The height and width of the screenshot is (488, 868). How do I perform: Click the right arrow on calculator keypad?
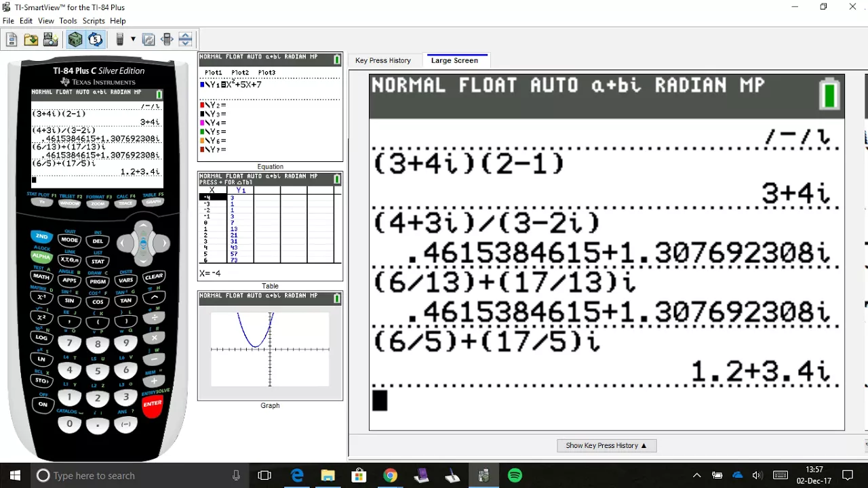(x=163, y=243)
